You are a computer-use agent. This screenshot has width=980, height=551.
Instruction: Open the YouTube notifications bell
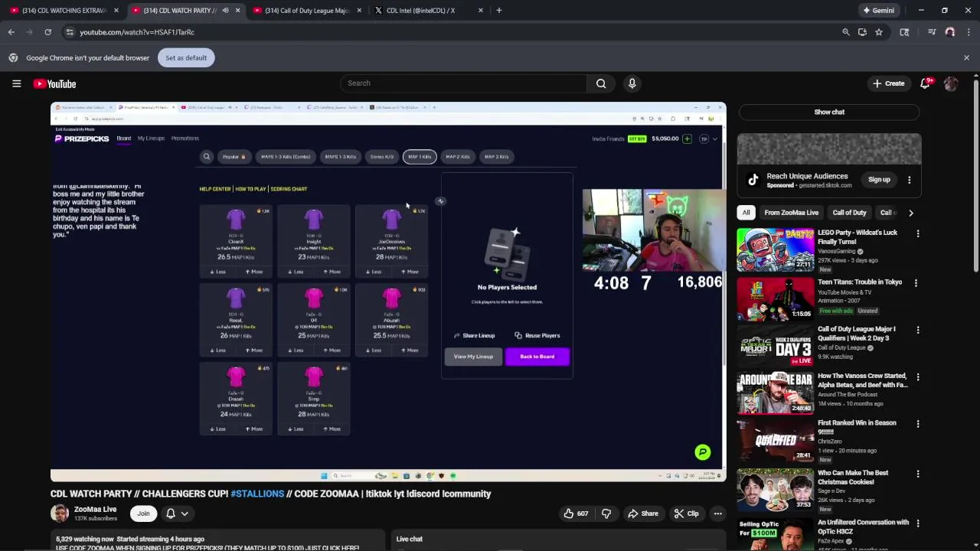(x=926, y=83)
